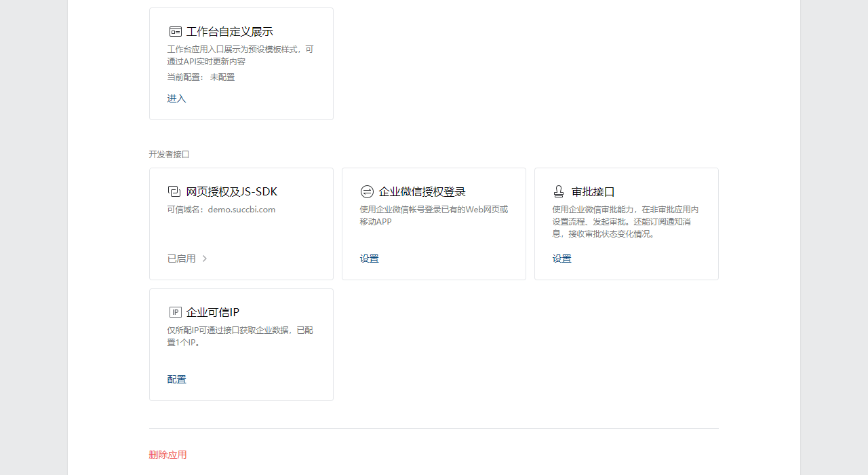Click the 工作台自定义展示 card title

pos(229,31)
